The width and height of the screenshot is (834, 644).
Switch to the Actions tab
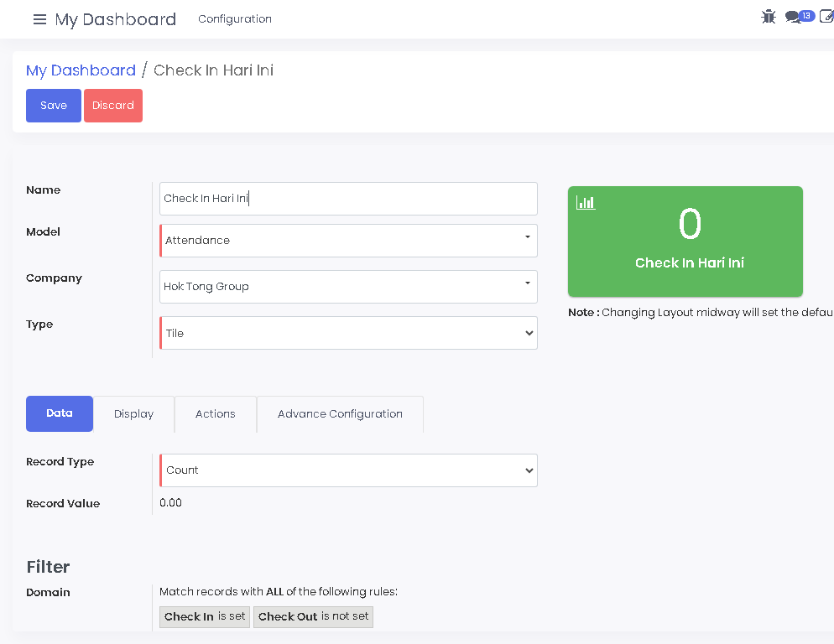pyautogui.click(x=215, y=413)
